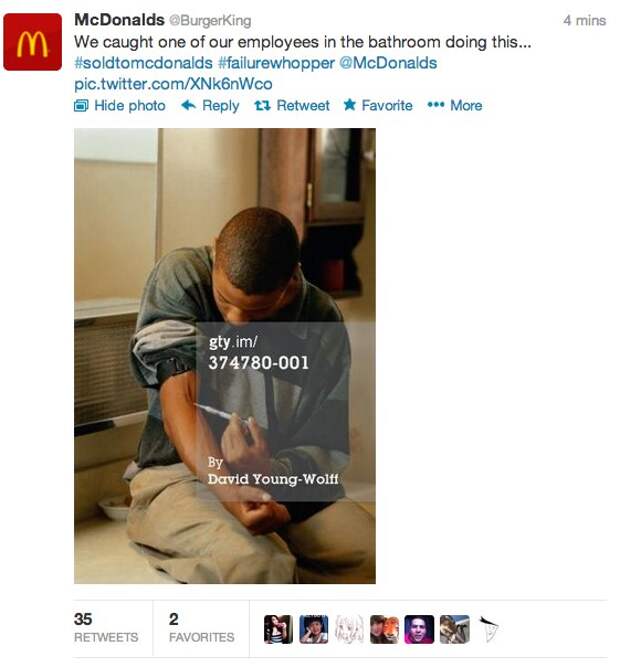Click the Favorite star icon
Image resolution: width=620 pixels, height=667 pixels.
click(x=350, y=105)
